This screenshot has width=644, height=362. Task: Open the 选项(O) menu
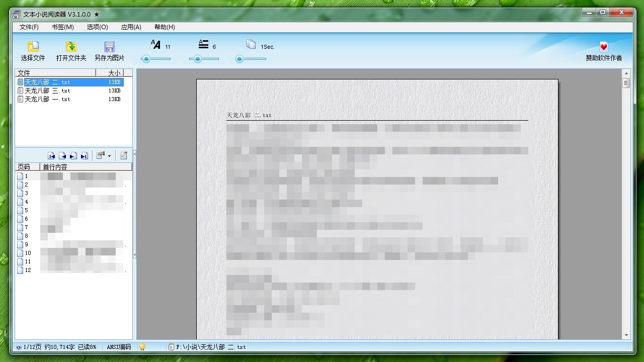[97, 27]
